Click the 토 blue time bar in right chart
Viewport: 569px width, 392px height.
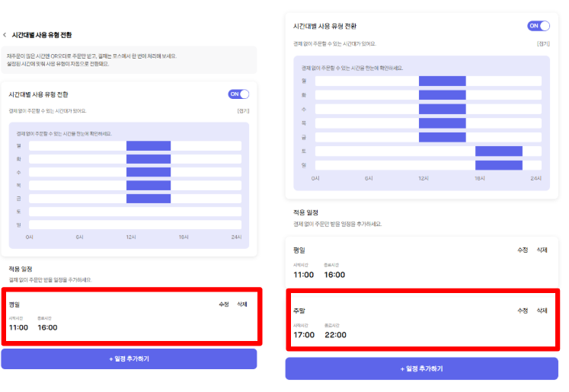tap(499, 151)
